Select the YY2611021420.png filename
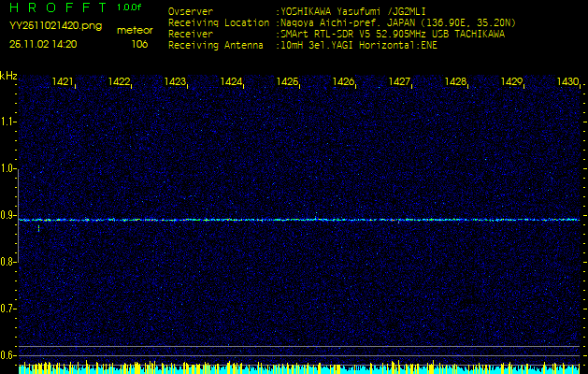 tap(55, 26)
